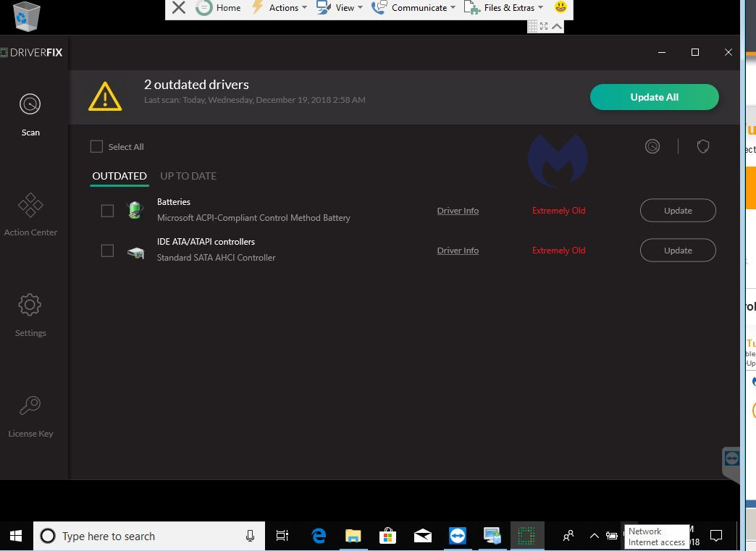756x551 pixels.
Task: Click 'Extremely Old' status for Batteries
Action: [558, 211]
